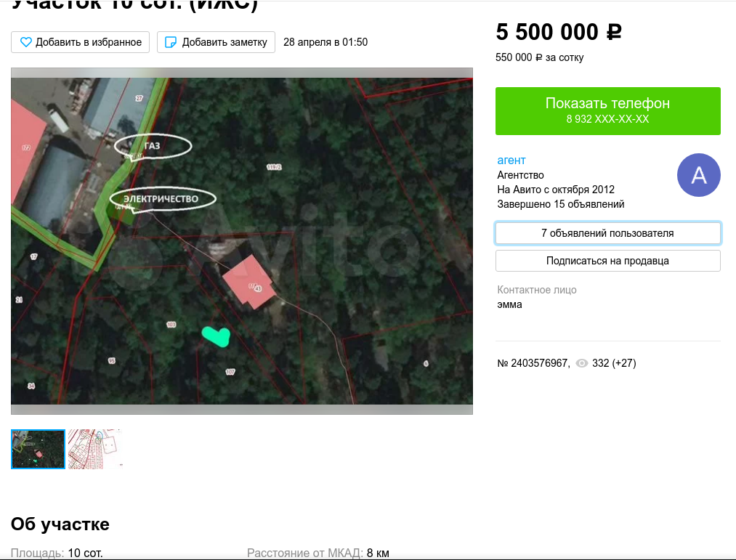
Task: Open 7 объявлений пользователя
Action: (607, 233)
